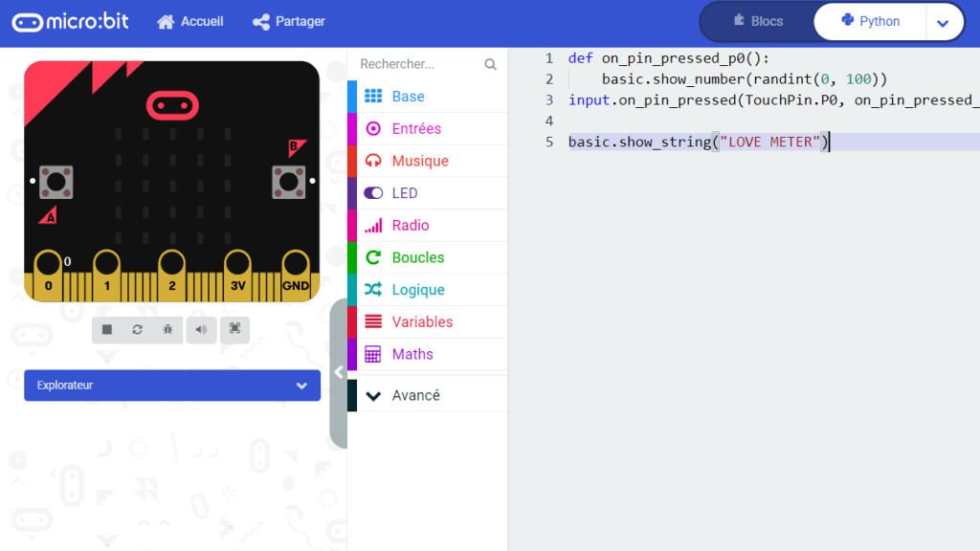The width and height of the screenshot is (980, 551).
Task: Switch to the Blocs editor
Action: click(757, 22)
